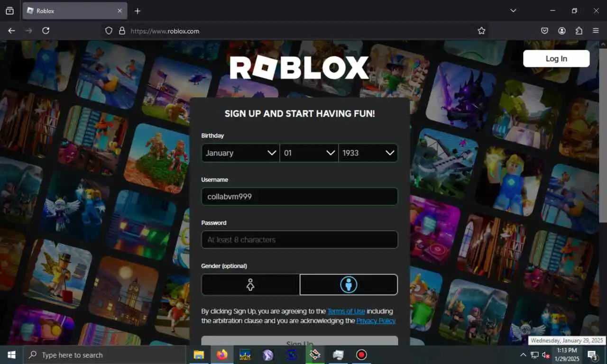Open the Pocket save icon
Image resolution: width=607 pixels, height=364 pixels.
[x=545, y=31]
